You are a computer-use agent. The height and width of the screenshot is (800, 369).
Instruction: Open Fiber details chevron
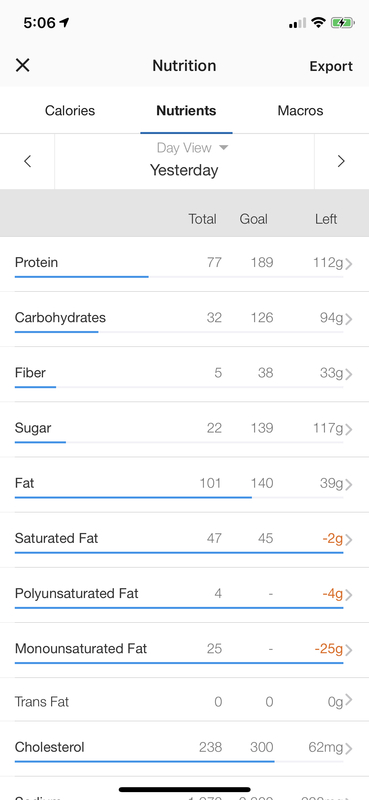(349, 374)
